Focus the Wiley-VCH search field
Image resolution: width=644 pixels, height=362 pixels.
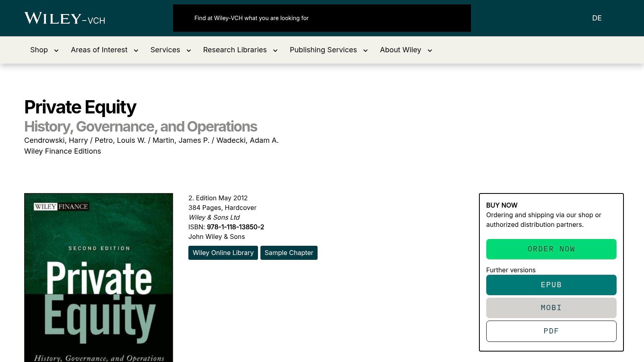[322, 18]
